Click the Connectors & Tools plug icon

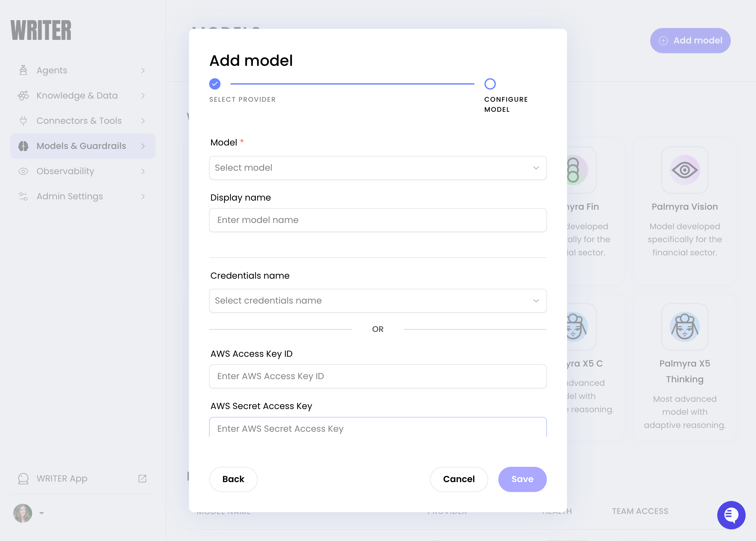[x=23, y=121]
